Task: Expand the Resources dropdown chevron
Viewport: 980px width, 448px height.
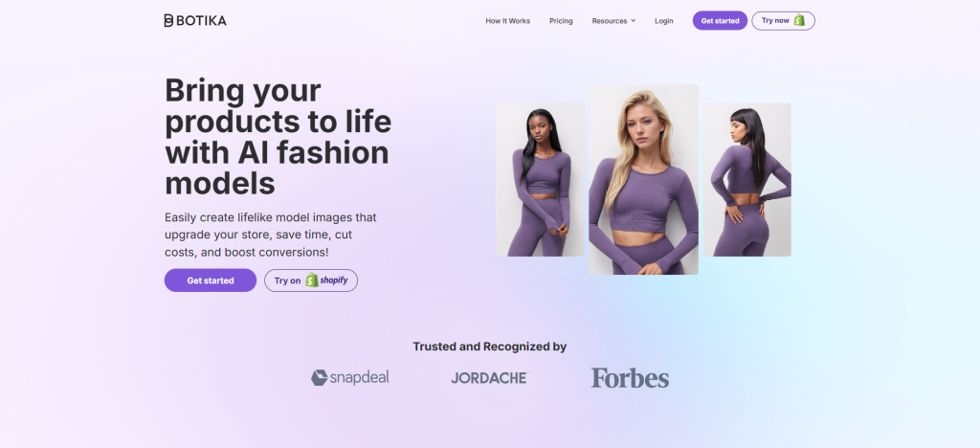Action: pos(634,21)
